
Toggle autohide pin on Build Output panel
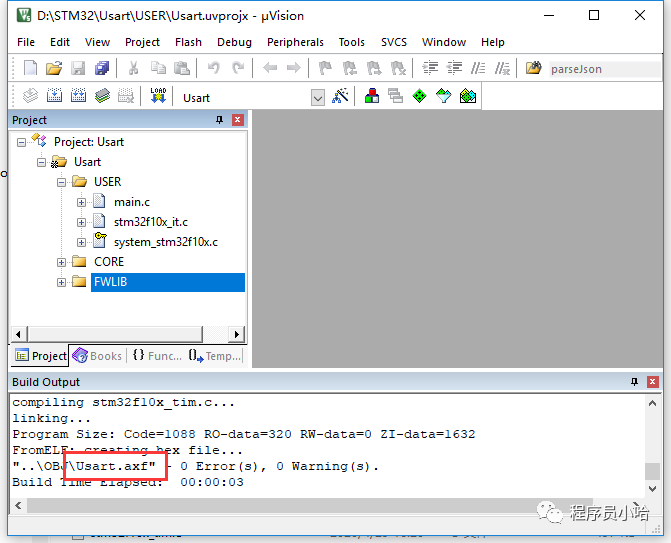point(634,382)
